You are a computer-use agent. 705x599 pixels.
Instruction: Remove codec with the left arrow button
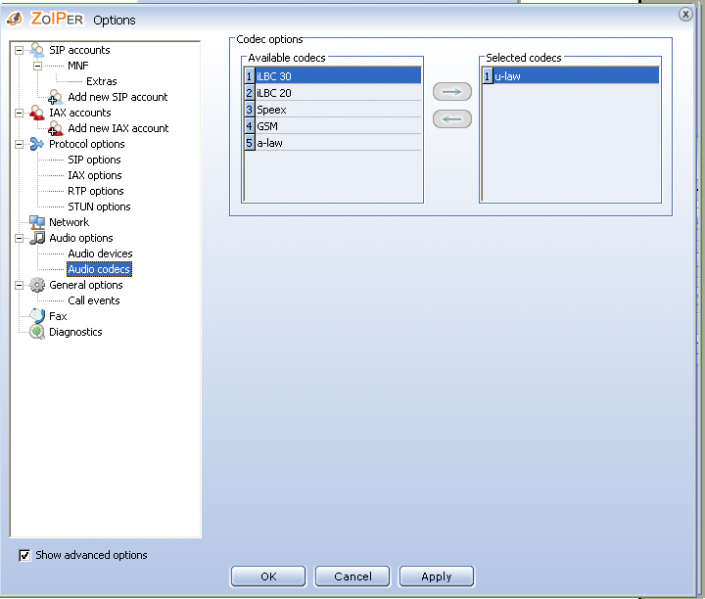tap(452, 119)
